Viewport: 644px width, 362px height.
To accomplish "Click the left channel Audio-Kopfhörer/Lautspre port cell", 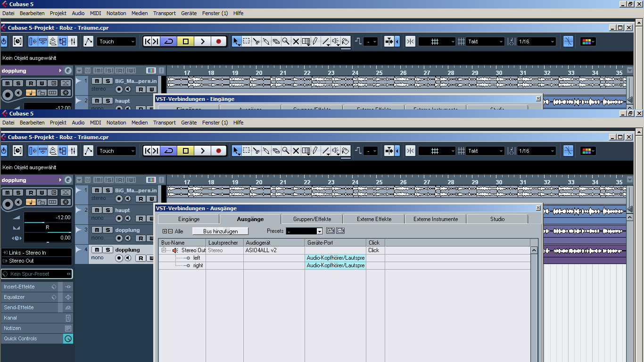I will [x=335, y=258].
